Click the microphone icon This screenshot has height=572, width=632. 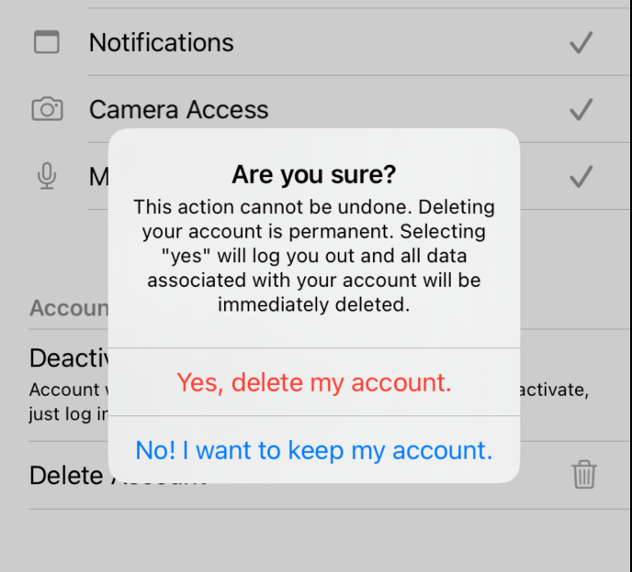coord(46,177)
